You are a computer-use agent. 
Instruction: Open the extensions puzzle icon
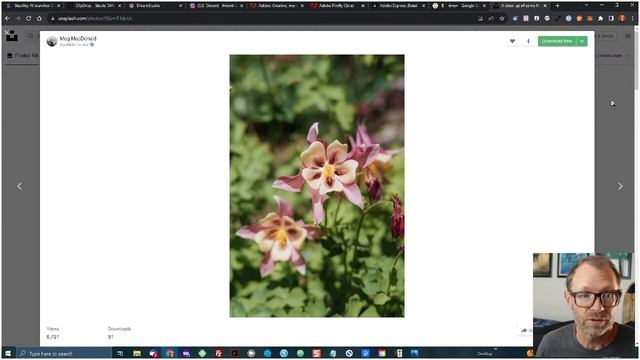pos(601,18)
